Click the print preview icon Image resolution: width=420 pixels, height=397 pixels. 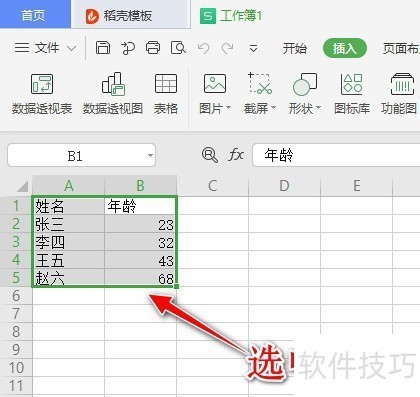tap(178, 48)
